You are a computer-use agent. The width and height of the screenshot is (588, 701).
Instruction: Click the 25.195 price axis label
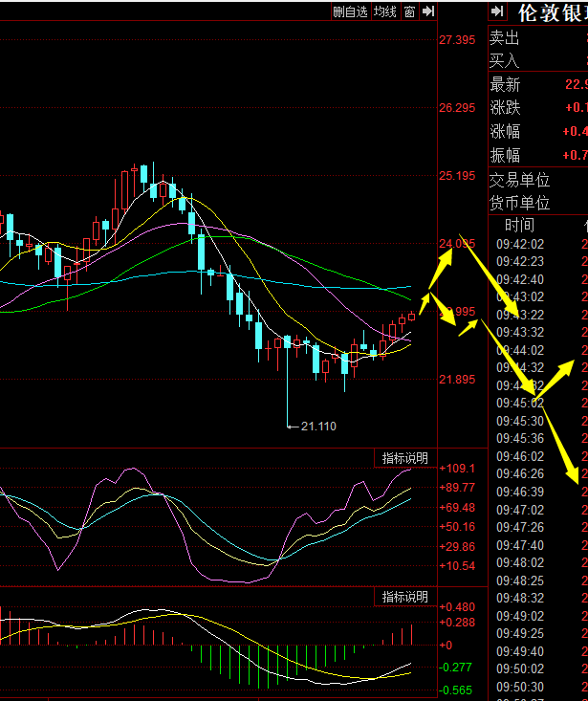tap(457, 176)
